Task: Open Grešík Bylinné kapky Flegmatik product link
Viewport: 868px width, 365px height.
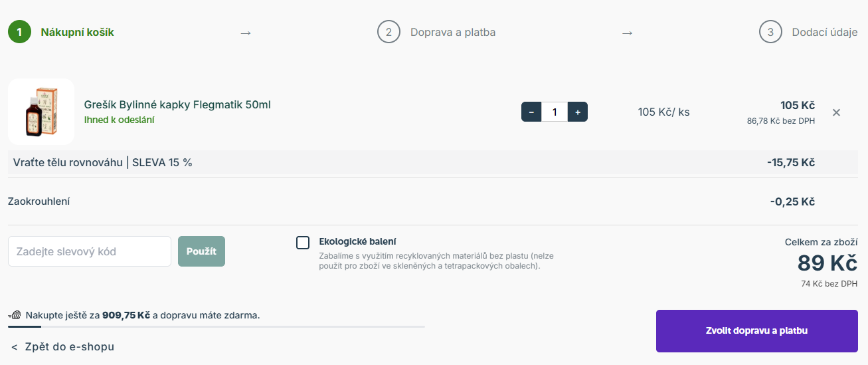Action: [177, 104]
